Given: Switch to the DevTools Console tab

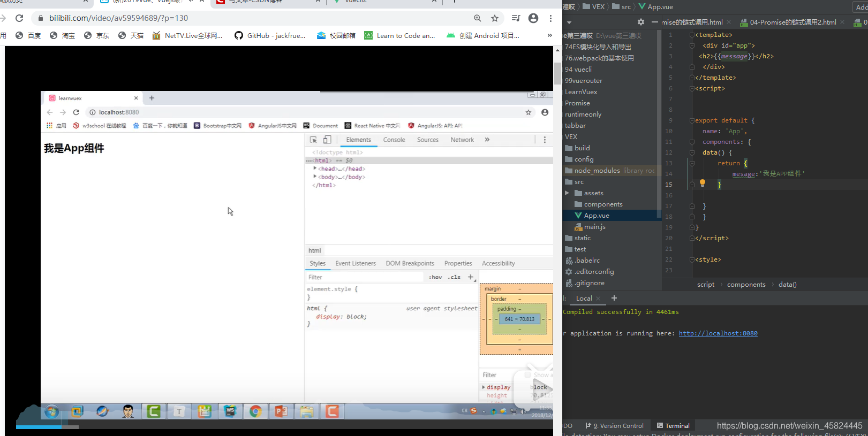Looking at the screenshot, I should tap(394, 140).
